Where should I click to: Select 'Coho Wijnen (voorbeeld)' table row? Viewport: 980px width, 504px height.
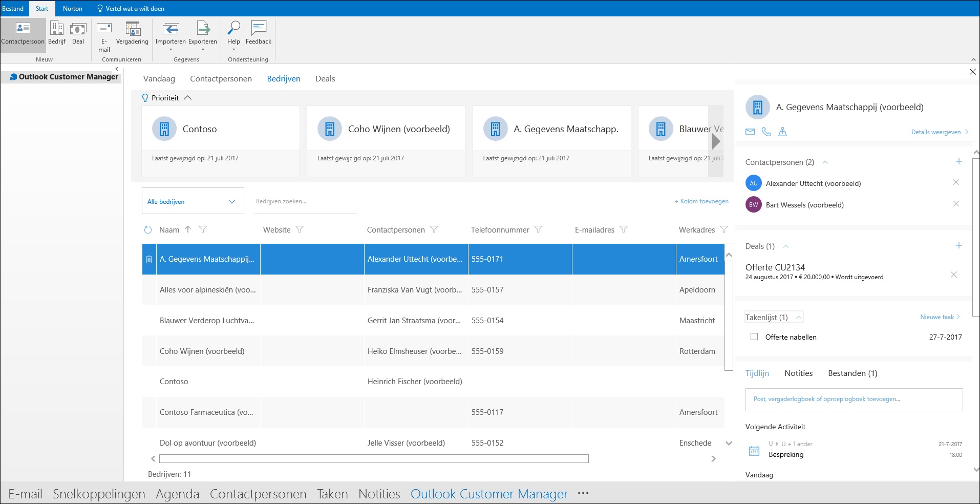click(433, 351)
